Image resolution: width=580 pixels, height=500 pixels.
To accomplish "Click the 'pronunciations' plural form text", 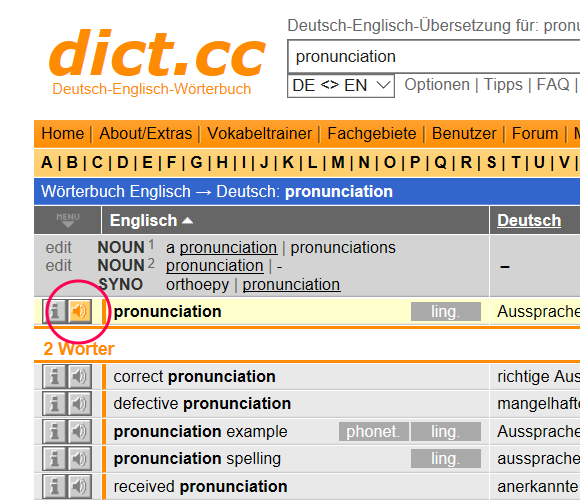I will [x=343, y=248].
